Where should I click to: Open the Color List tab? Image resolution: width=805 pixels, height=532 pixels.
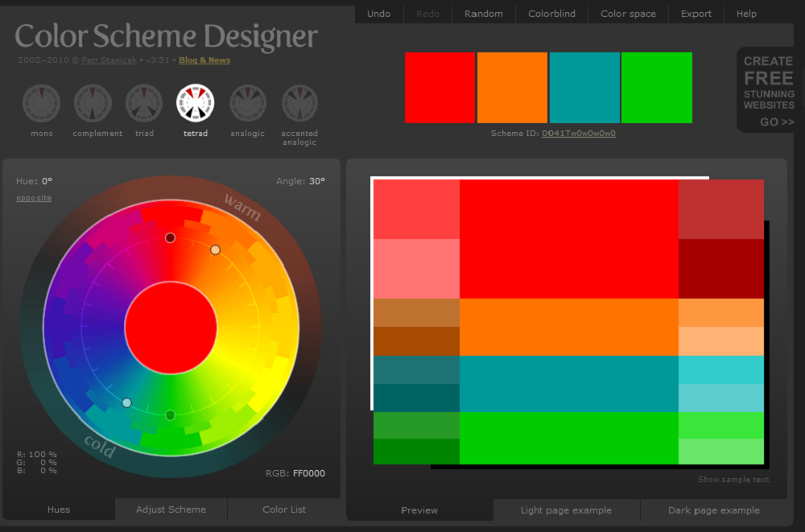pyautogui.click(x=284, y=509)
